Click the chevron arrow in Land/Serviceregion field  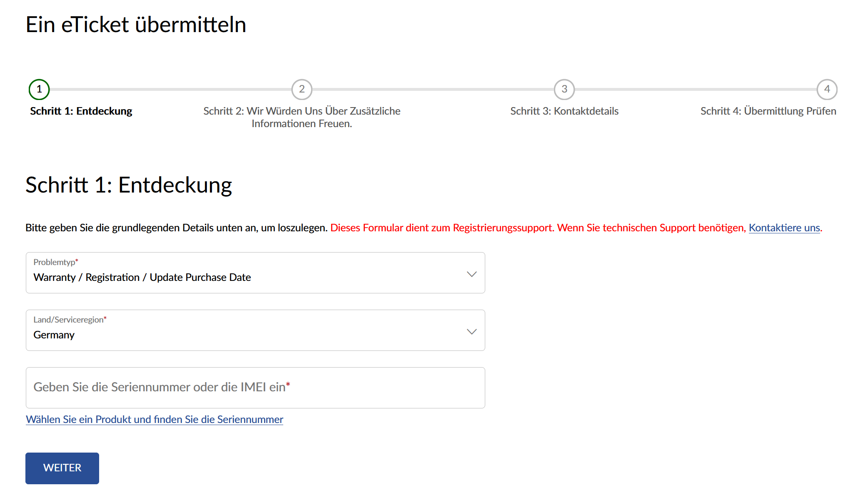pos(471,331)
